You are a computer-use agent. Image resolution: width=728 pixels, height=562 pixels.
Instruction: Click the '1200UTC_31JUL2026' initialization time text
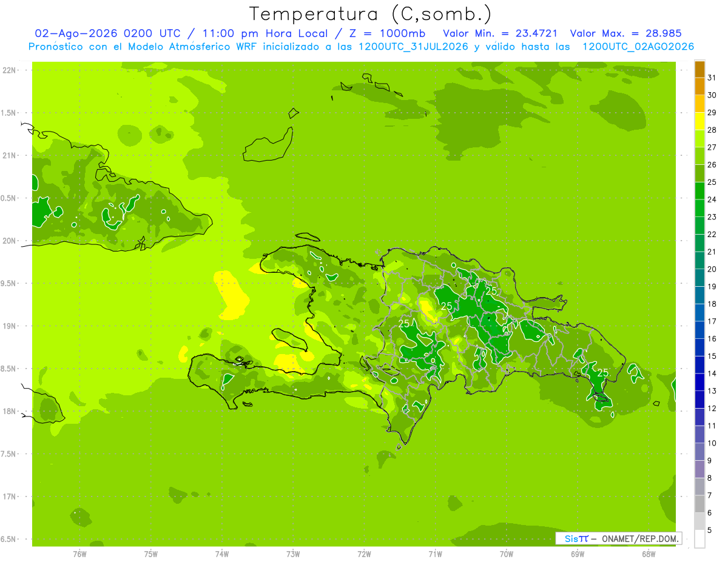coord(413,47)
